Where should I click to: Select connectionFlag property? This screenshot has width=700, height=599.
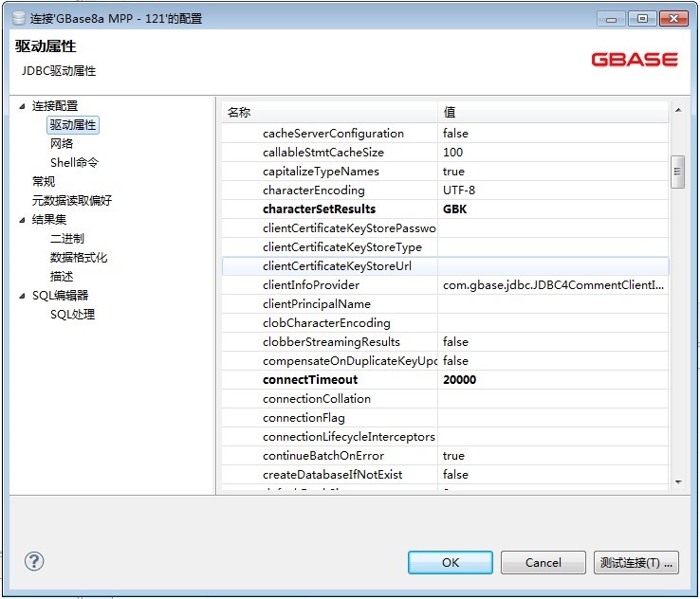(x=304, y=418)
